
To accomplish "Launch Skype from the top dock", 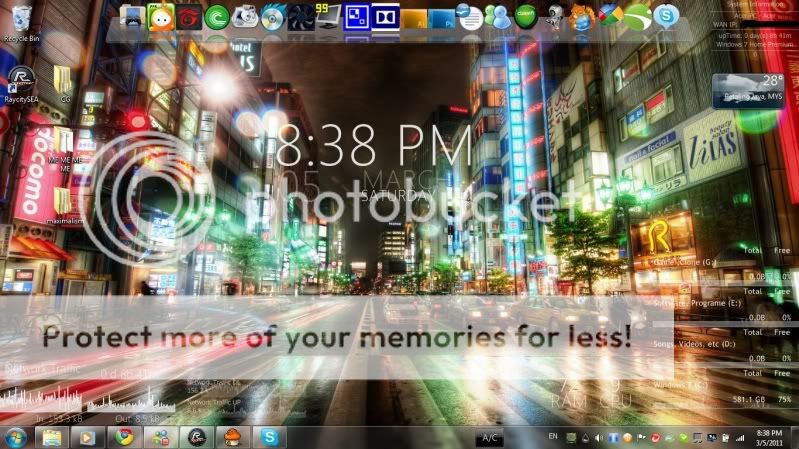I will 666,17.
